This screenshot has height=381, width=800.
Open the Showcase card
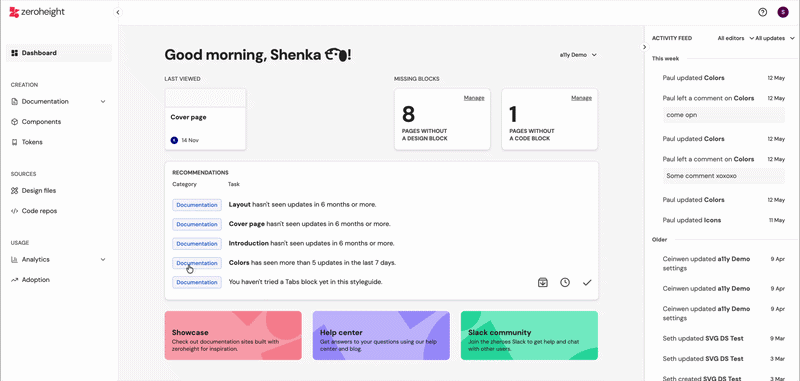[x=233, y=336]
